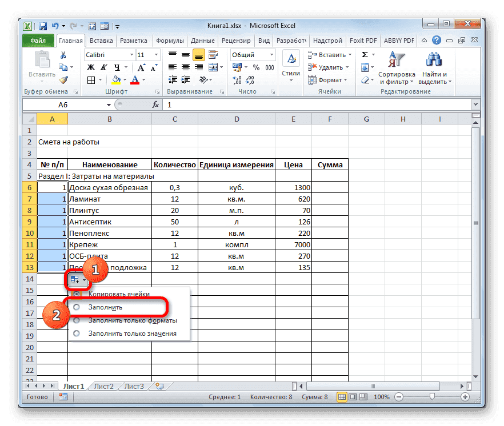
Task: Open the font size dropdown
Action: [155, 54]
